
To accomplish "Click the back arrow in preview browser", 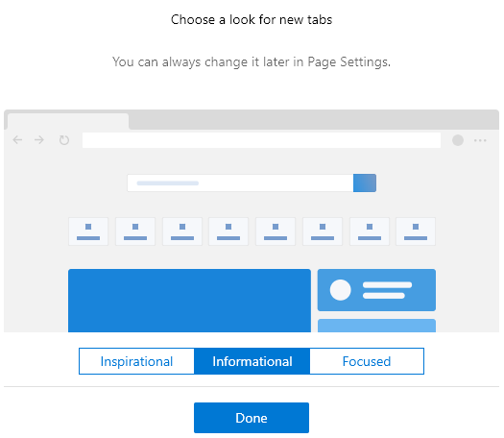I will pos(17,140).
